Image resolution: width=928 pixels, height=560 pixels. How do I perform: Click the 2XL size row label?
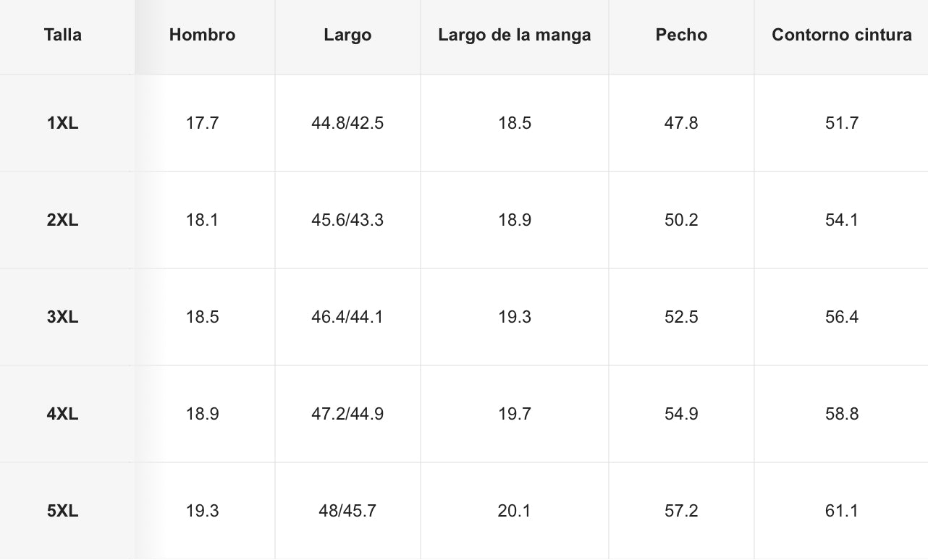coord(63,220)
